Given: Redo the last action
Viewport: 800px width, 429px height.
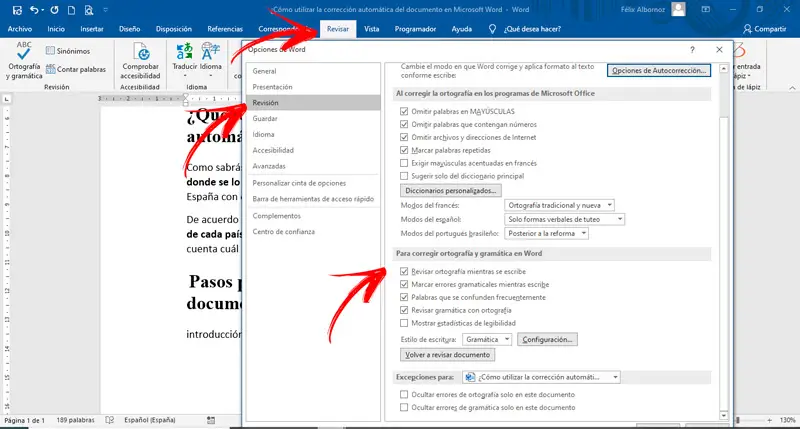Looking at the screenshot, I should point(54,10).
